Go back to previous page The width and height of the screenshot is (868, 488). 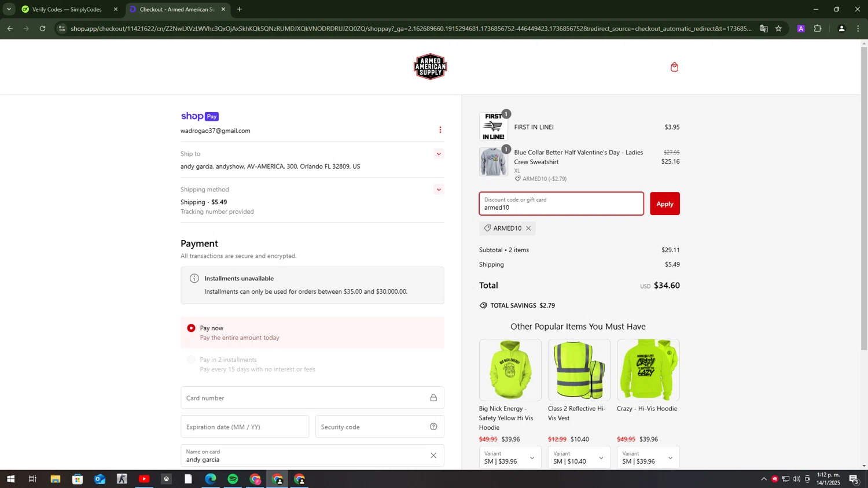(x=10, y=28)
